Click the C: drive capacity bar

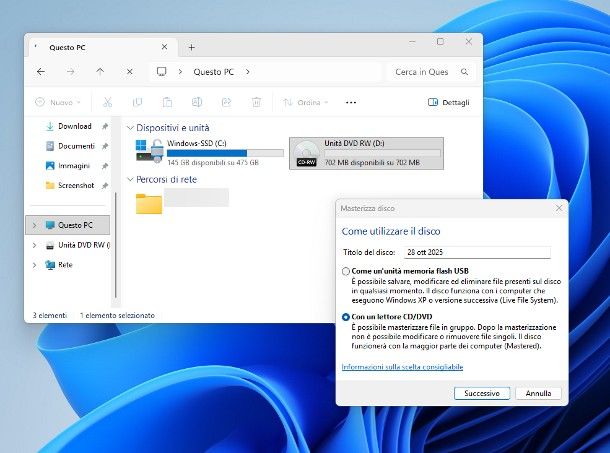(x=225, y=153)
